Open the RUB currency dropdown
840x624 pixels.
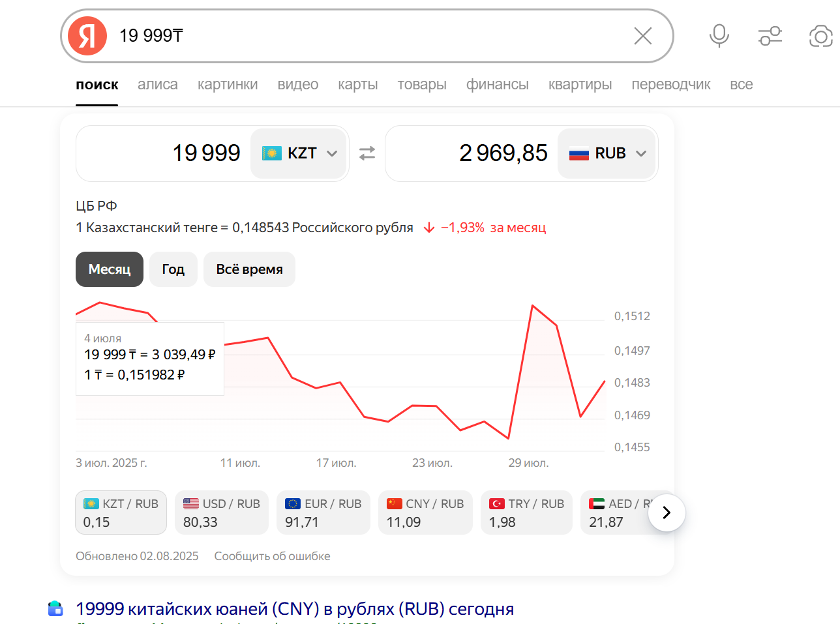[x=607, y=153]
